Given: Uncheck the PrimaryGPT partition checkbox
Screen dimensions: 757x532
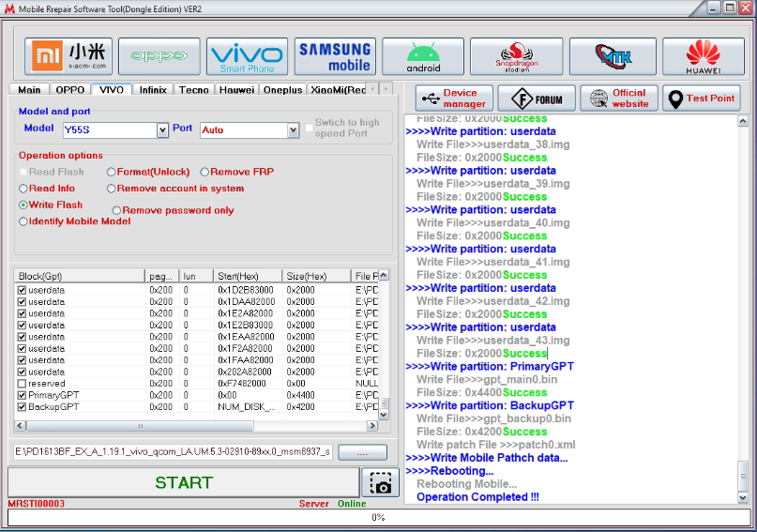Looking at the screenshot, I should click(x=22, y=395).
